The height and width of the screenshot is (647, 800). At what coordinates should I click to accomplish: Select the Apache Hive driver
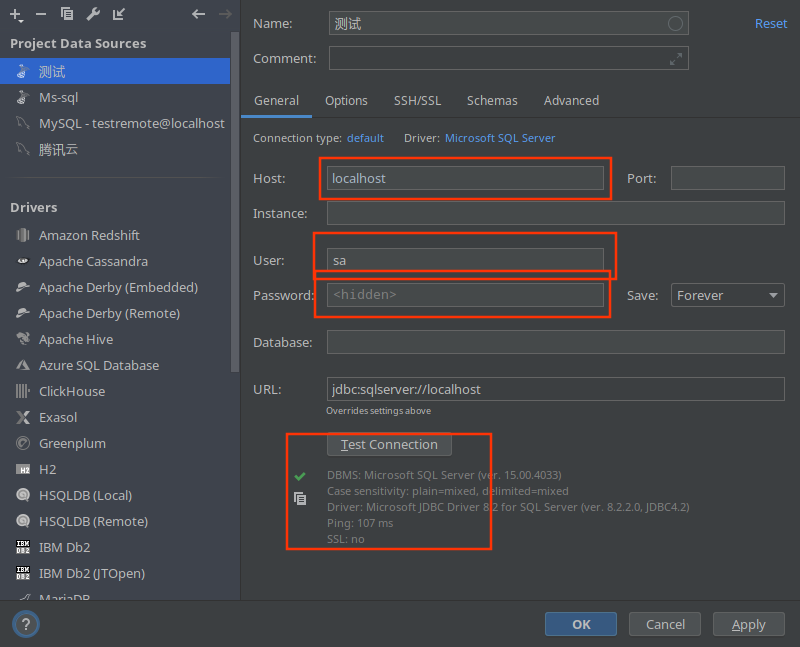79,339
